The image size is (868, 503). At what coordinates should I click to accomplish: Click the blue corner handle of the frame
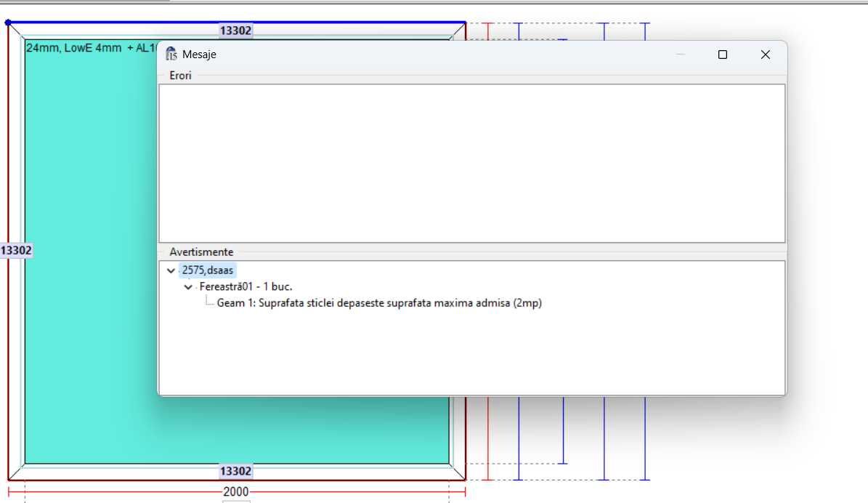tap(8, 23)
